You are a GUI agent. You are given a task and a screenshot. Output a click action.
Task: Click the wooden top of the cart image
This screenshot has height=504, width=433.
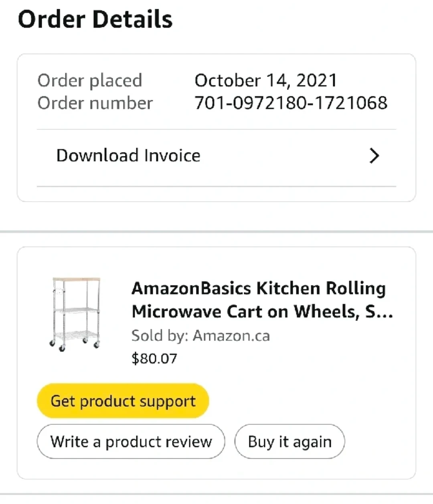point(76,279)
